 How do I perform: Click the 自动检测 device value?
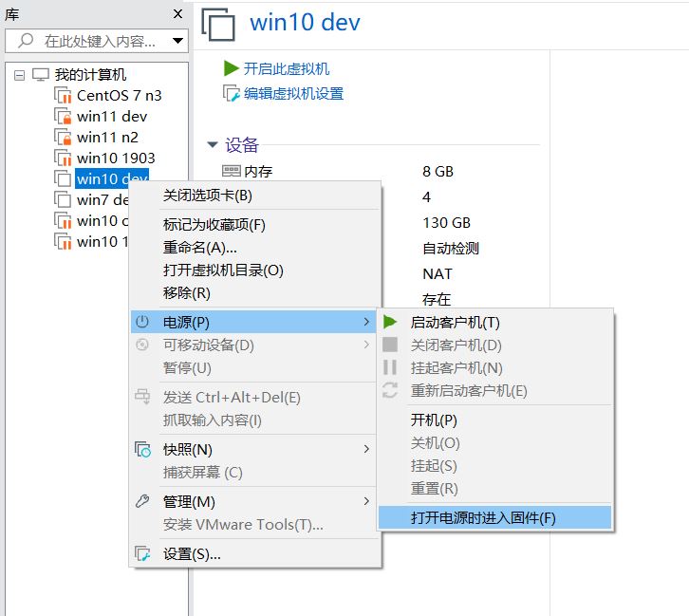tap(451, 249)
